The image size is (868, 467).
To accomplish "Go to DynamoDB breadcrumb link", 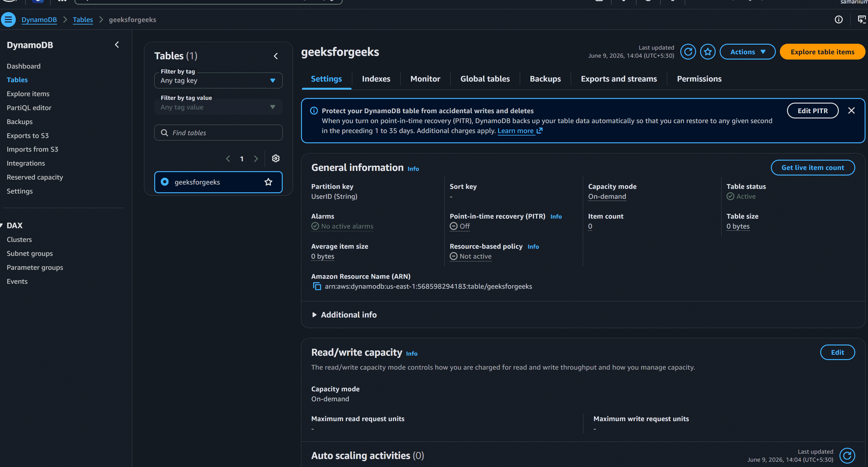I will point(39,20).
